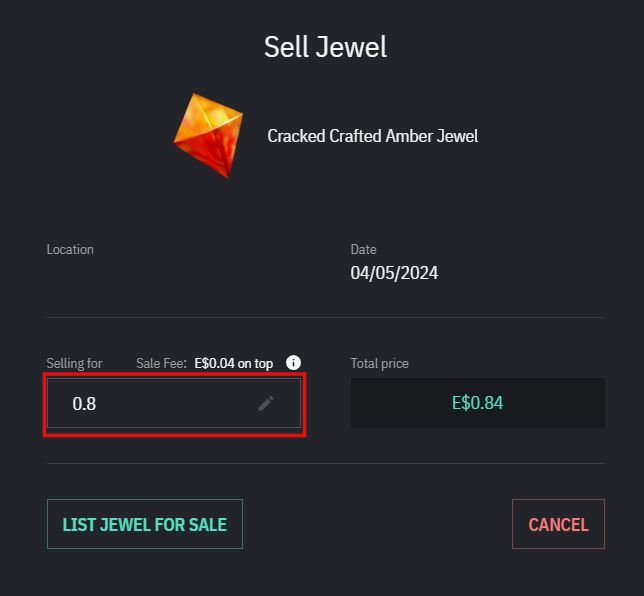644x596 pixels.
Task: Click the Location label
Action: [x=70, y=249]
